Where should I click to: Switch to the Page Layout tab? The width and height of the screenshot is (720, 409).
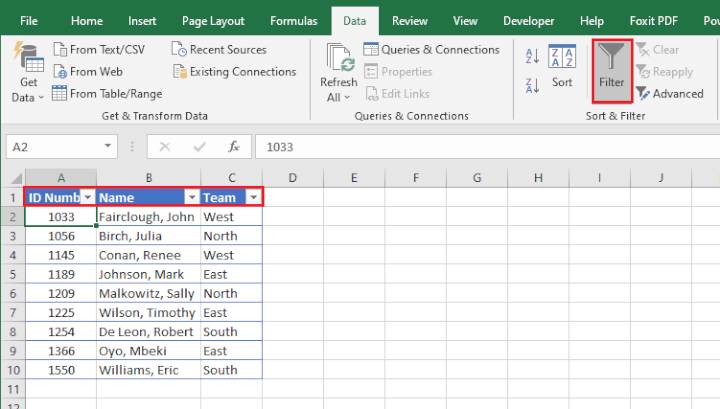[x=213, y=21]
